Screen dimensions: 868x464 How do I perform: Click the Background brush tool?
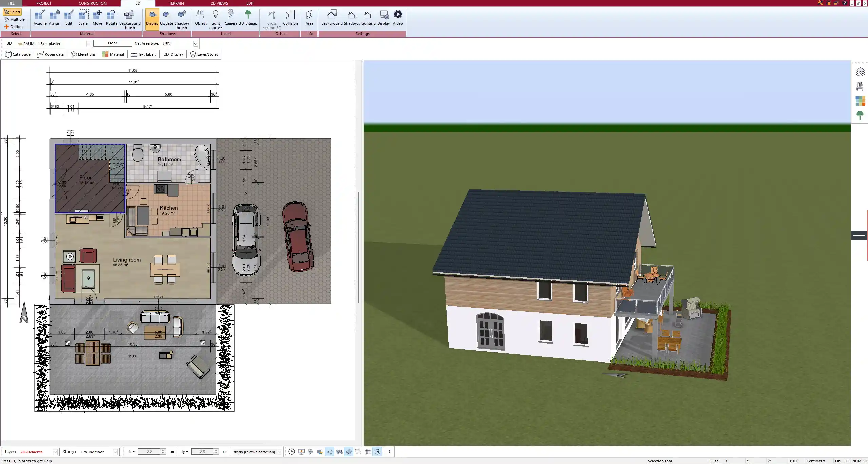pos(130,19)
